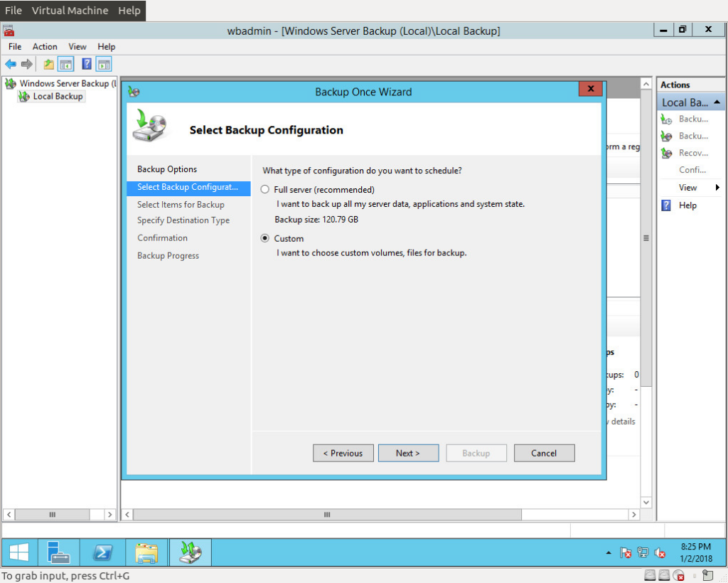The image size is (728, 583).
Task: Open the Windows Start button
Action: click(19, 552)
